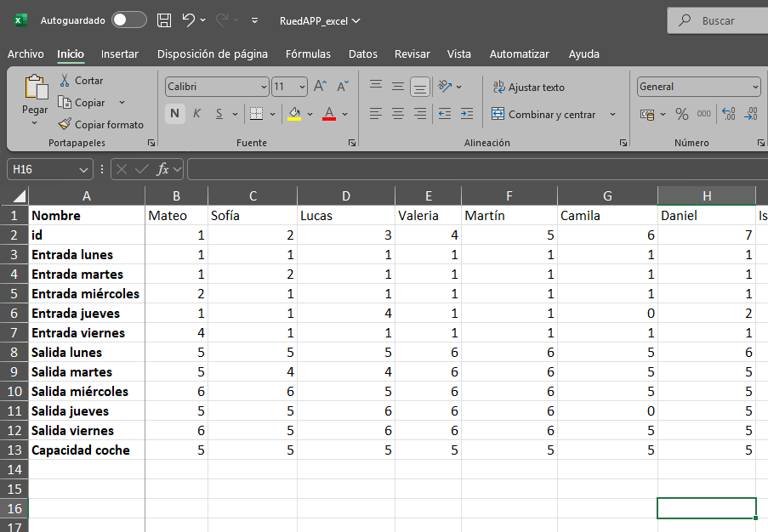
Task: Click the Undo arrow icon
Action: [189, 20]
